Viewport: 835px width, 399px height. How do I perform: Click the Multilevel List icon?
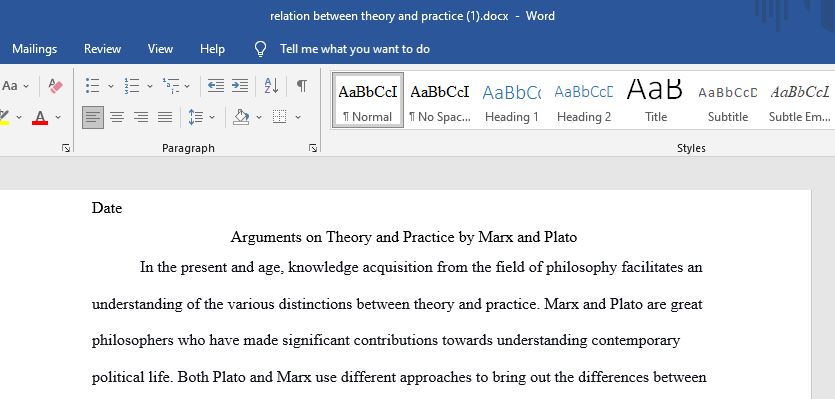(x=171, y=86)
